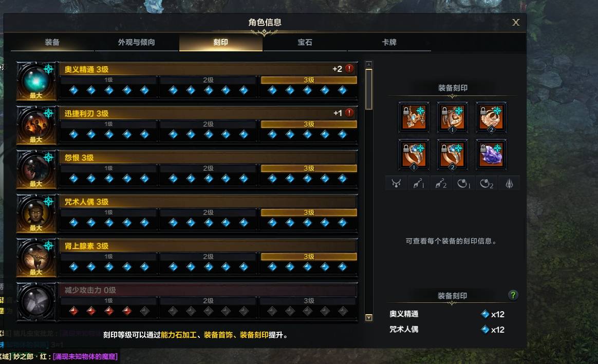
Task: Toggle the ability stone filter icon
Action: click(x=509, y=184)
